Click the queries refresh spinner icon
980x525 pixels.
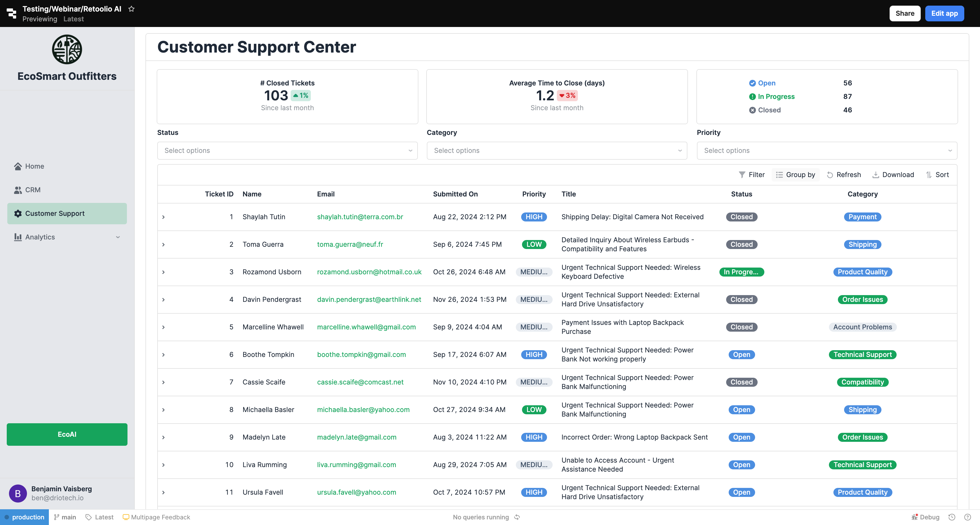(x=517, y=517)
